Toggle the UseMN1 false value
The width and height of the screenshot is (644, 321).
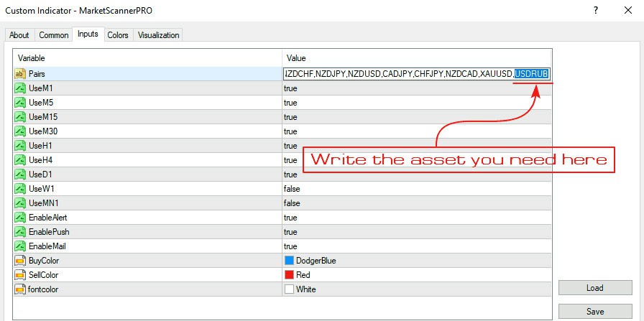pyautogui.click(x=416, y=203)
